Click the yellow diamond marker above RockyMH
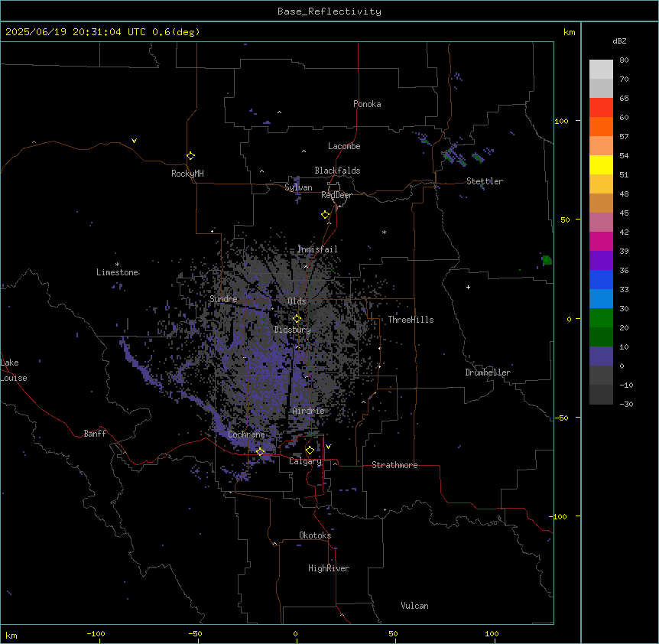The image size is (659, 644). (191, 155)
